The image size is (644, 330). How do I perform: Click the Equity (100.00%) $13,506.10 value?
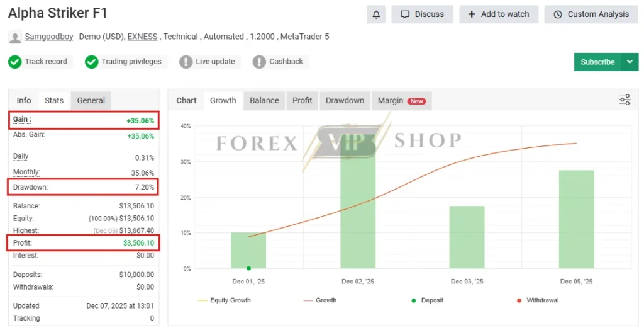tap(121, 219)
